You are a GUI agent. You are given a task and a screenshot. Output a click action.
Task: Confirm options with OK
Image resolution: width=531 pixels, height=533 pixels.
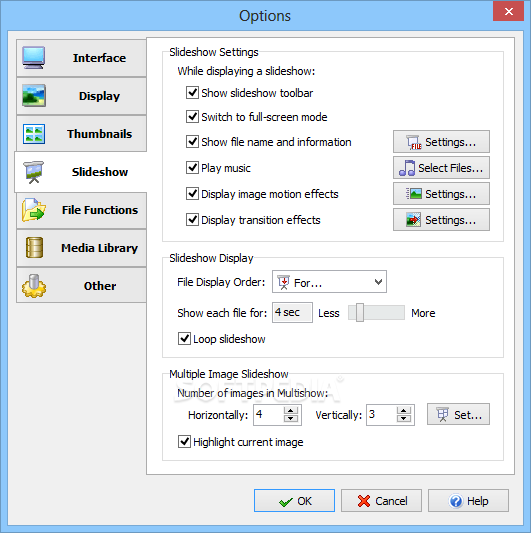point(294,501)
